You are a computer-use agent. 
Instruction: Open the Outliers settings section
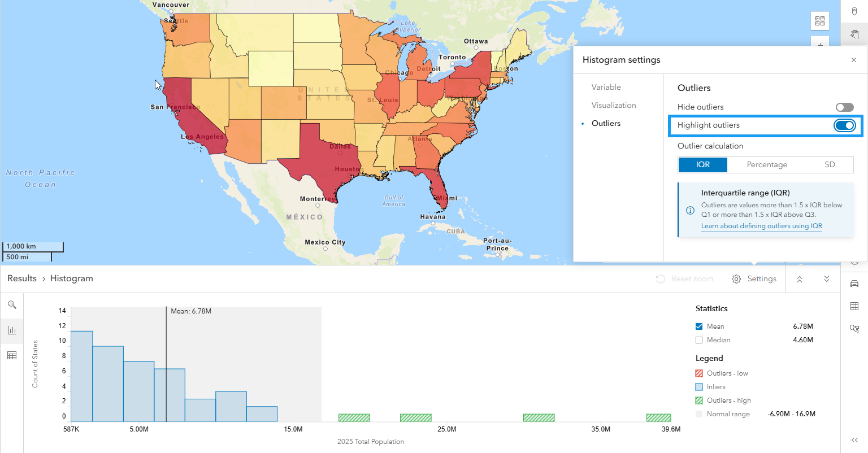coord(606,123)
